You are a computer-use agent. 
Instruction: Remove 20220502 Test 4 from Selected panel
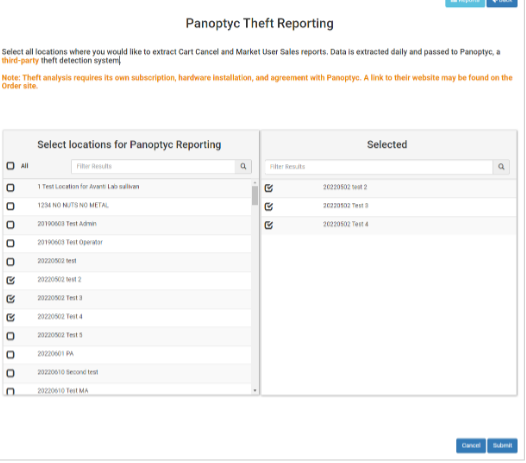269,225
